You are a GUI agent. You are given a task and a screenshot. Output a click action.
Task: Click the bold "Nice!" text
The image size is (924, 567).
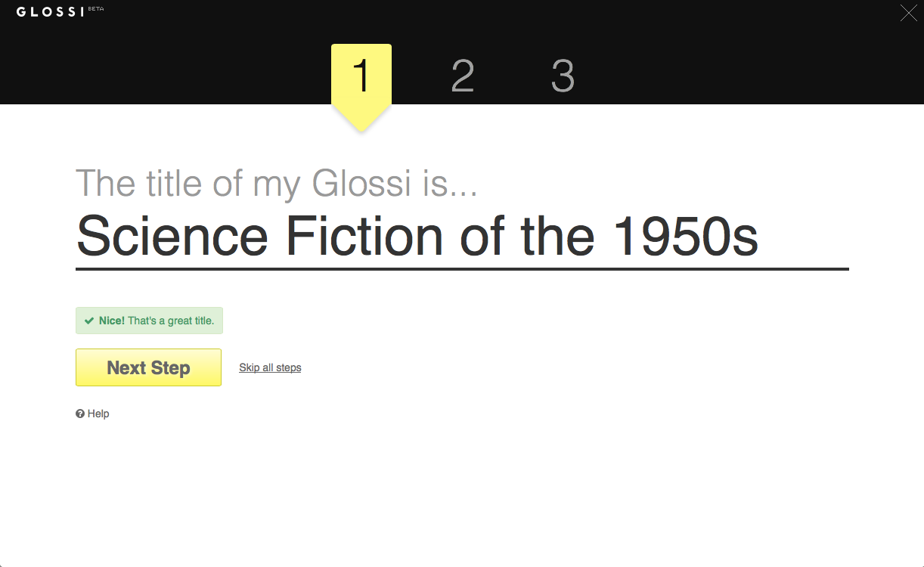pyautogui.click(x=112, y=321)
